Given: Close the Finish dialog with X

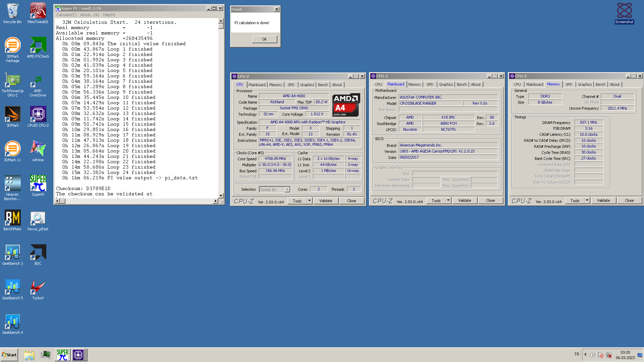Looking at the screenshot, I should [x=277, y=9].
